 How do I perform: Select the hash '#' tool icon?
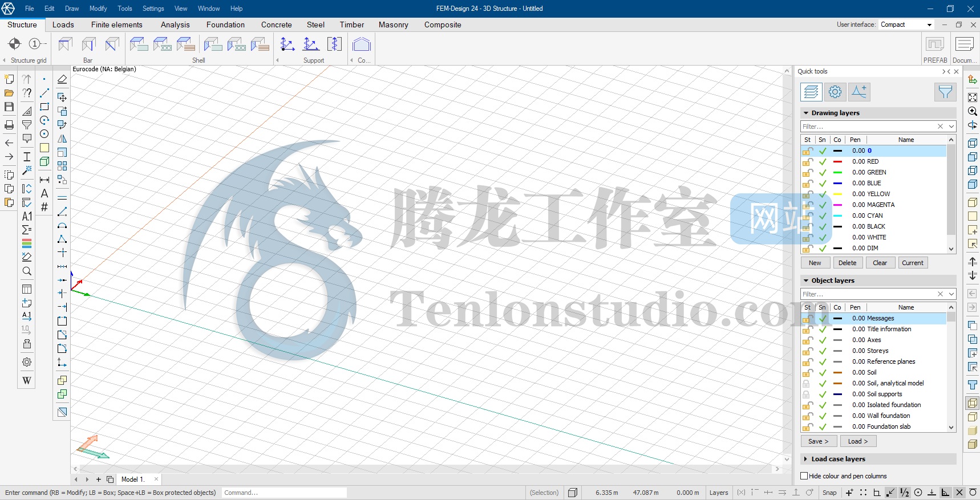tap(44, 207)
